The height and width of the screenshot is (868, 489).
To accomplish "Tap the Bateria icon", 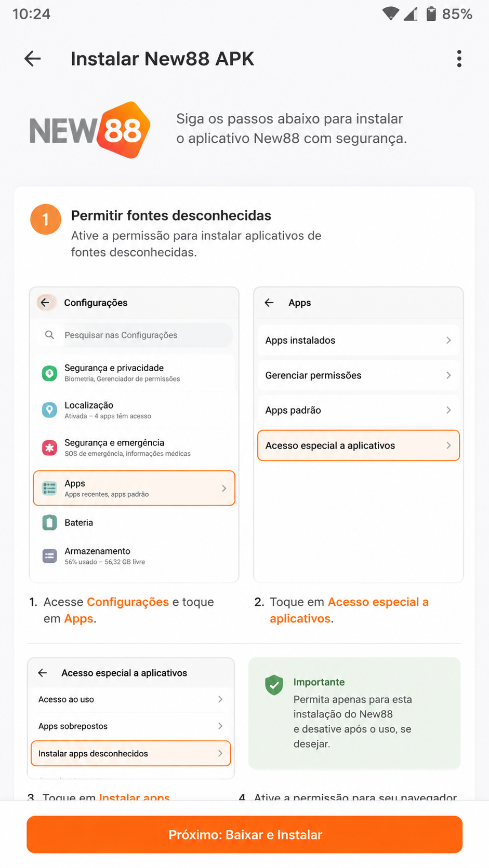I will 49,522.
